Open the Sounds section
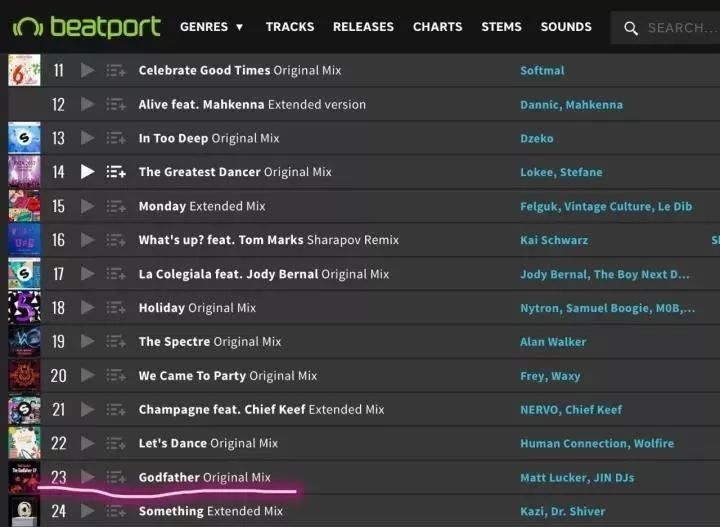This screenshot has height=527, width=720. click(566, 27)
